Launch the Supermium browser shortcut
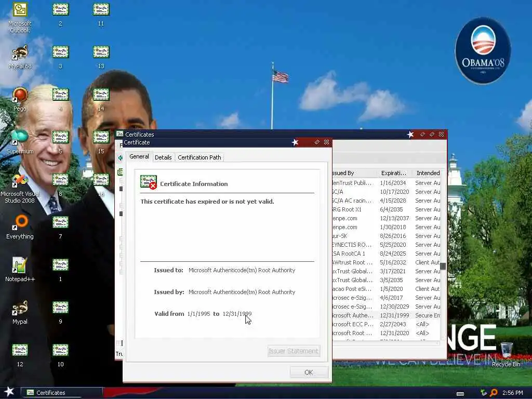The height and width of the screenshot is (399, 532). [20, 142]
